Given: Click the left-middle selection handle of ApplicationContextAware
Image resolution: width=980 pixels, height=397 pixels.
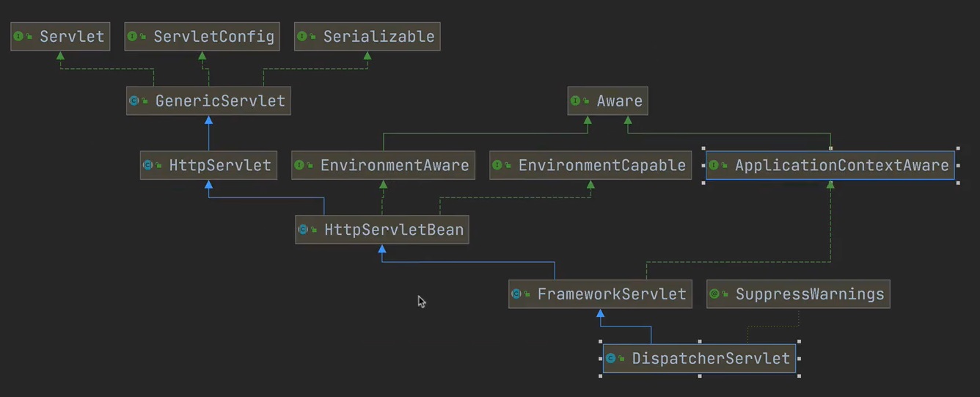Looking at the screenshot, I should (x=703, y=165).
